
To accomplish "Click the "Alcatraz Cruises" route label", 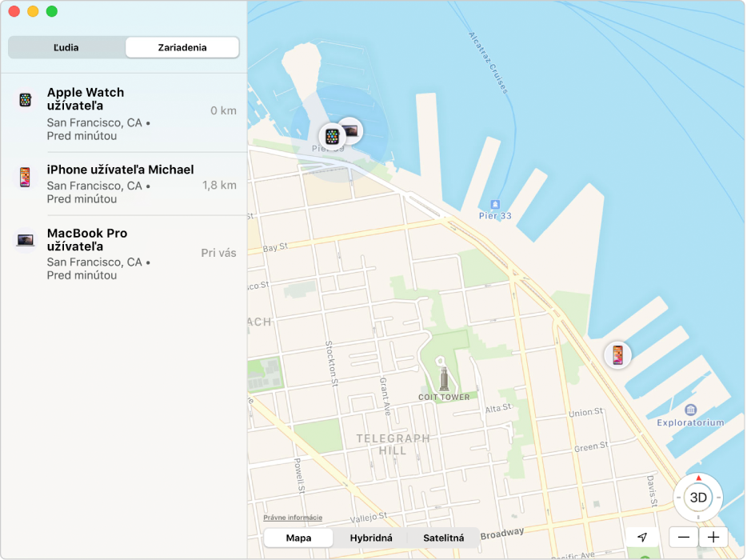I will click(x=489, y=63).
